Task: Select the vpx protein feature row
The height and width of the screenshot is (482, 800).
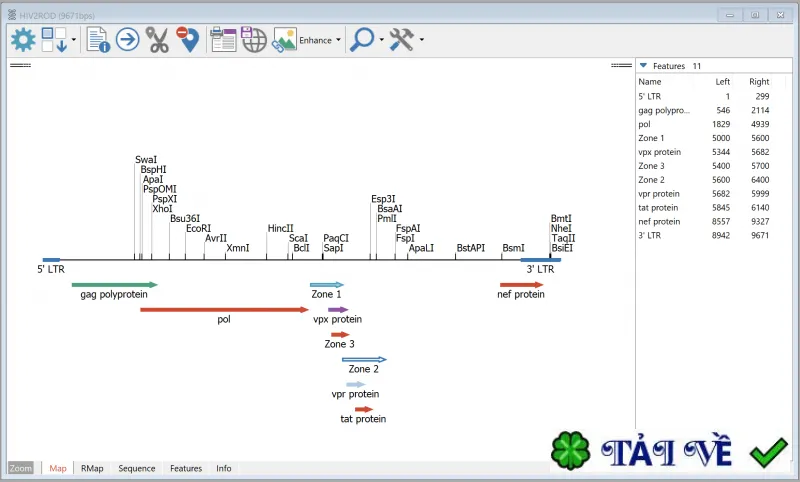Action: click(x=704, y=152)
